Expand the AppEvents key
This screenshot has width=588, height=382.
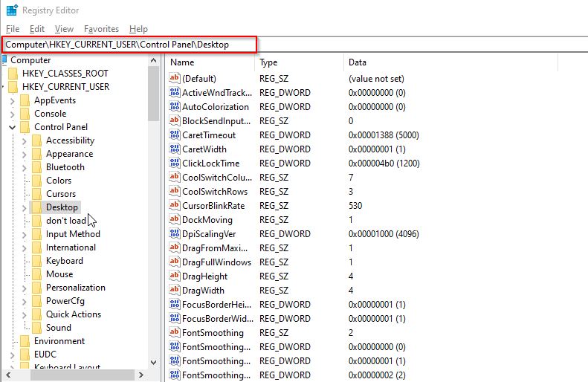[13, 101]
